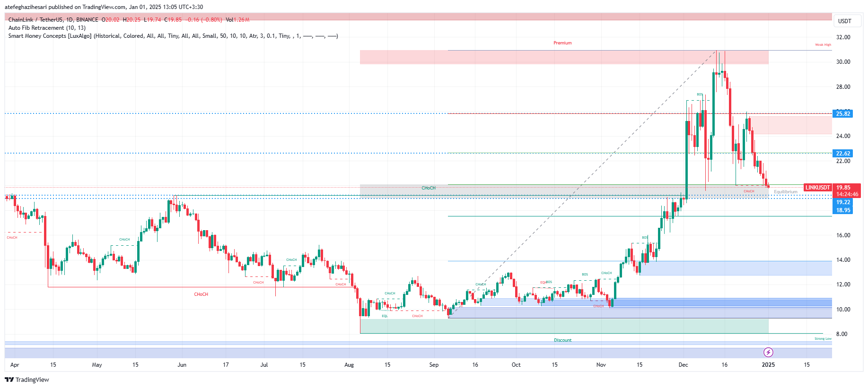Click the TradingView logo at the bottom

pos(27,379)
